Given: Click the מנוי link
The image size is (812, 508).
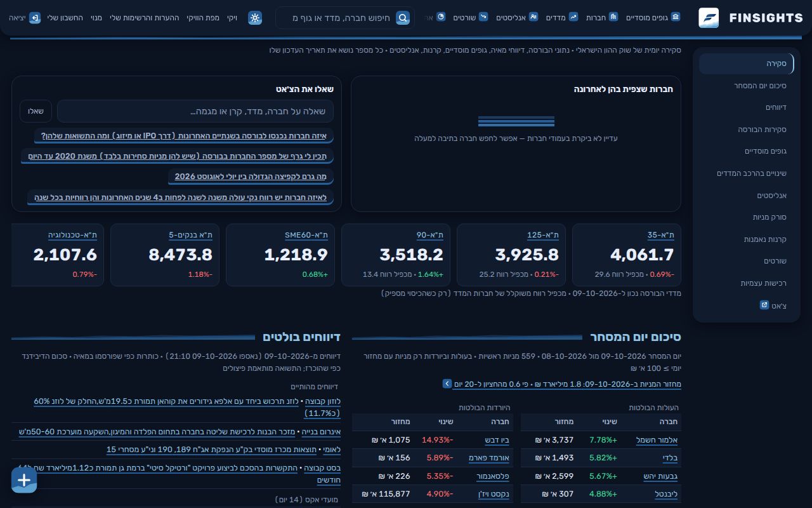Looking at the screenshot, I should [x=96, y=18].
